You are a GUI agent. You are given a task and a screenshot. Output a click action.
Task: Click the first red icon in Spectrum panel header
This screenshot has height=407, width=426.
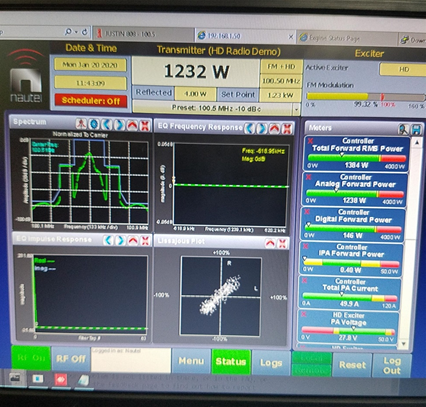point(81,125)
